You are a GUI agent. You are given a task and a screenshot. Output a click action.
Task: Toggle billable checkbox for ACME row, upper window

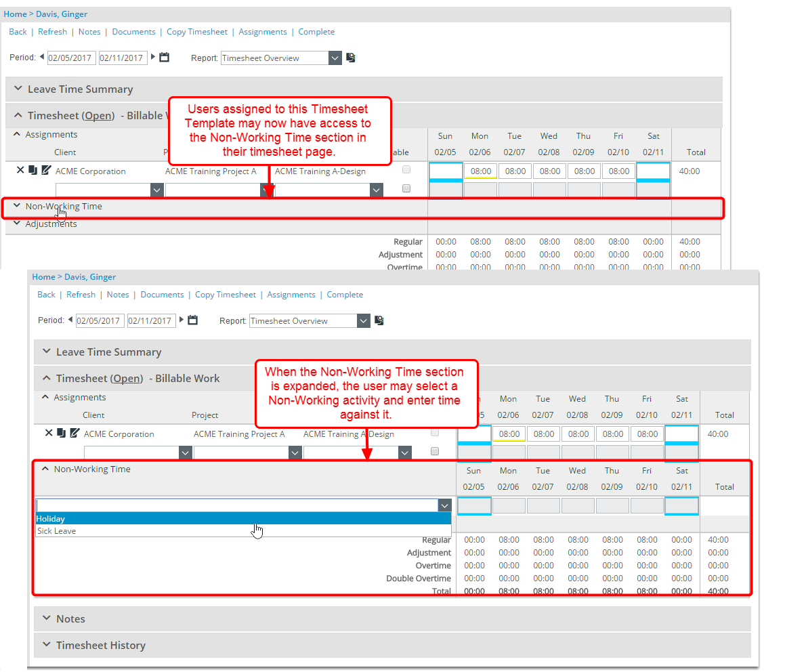tap(406, 170)
